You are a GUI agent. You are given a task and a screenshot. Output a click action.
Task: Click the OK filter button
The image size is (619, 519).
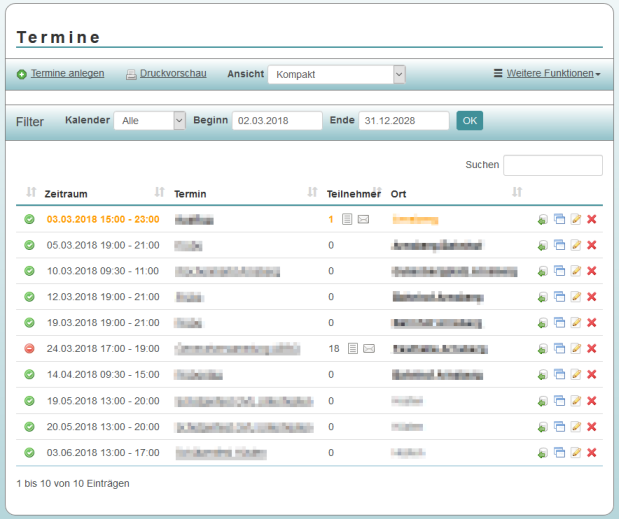[x=469, y=121]
